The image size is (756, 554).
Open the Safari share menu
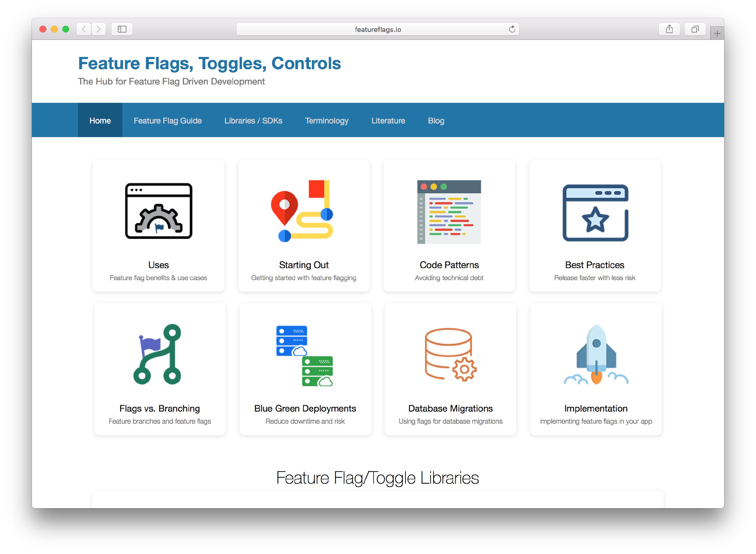click(669, 29)
